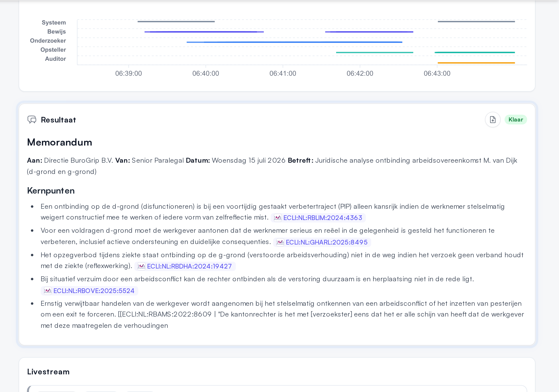Open case link ECLI:NL:GHARL:2025:8495
559x392 pixels.
click(x=322, y=242)
